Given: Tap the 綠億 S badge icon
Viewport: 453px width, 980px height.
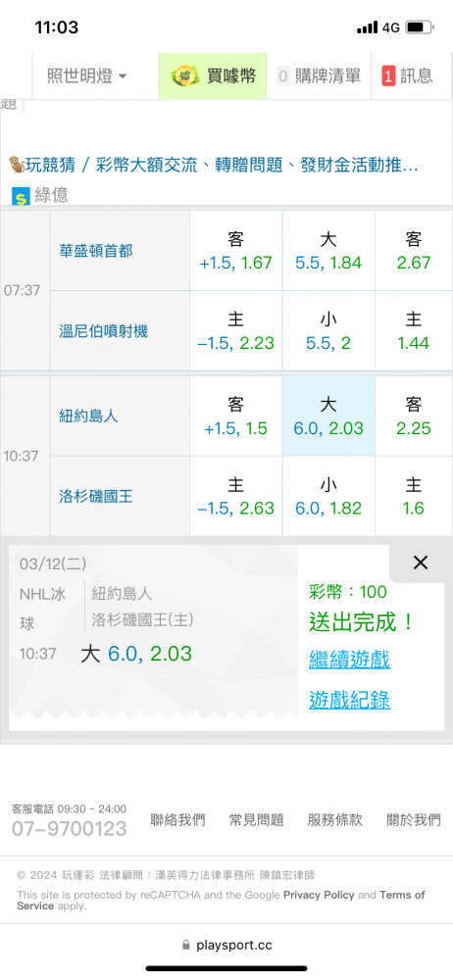Looking at the screenshot, I should coord(22,196).
